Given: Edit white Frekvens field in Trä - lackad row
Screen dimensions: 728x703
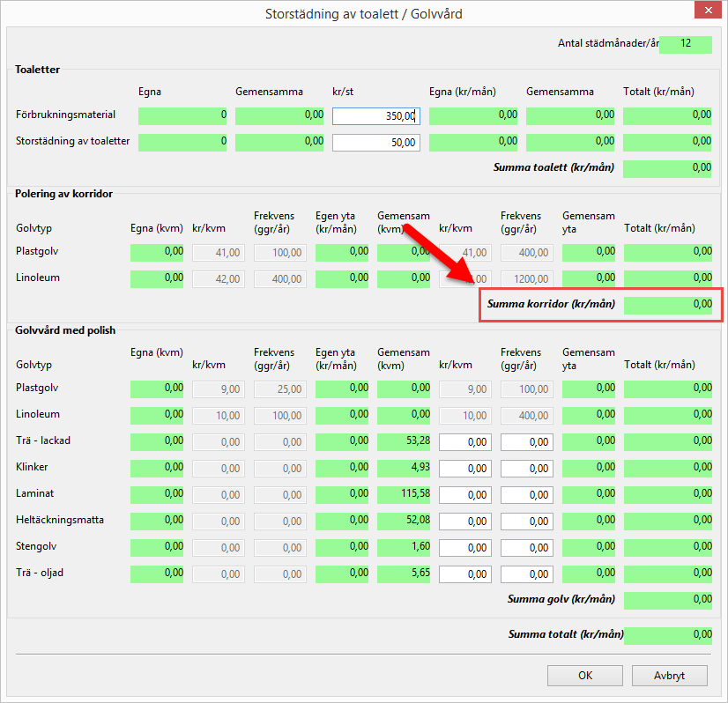Looking at the screenshot, I should [526, 442].
